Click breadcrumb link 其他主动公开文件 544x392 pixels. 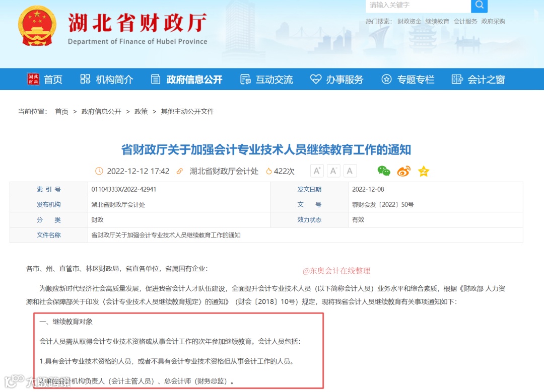pos(187,111)
